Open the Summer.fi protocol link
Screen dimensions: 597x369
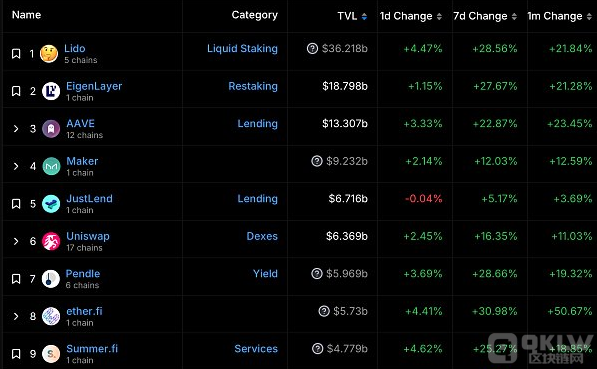coord(92,348)
